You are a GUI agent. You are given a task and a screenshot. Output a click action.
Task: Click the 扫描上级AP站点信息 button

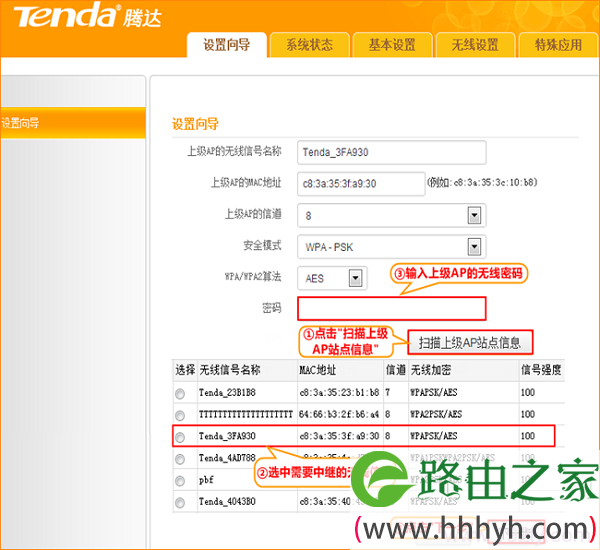click(x=470, y=343)
